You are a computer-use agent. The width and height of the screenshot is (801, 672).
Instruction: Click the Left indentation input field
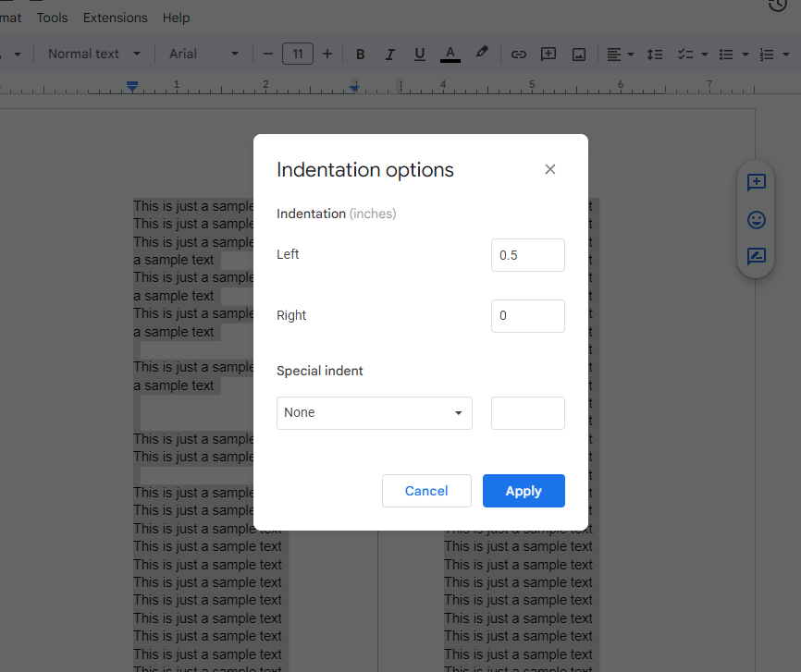point(528,255)
